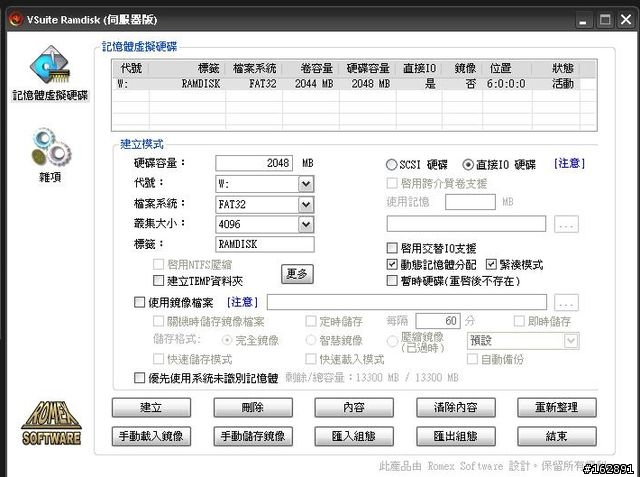
Task: Click the 匯入組態 button
Action: 354,436
